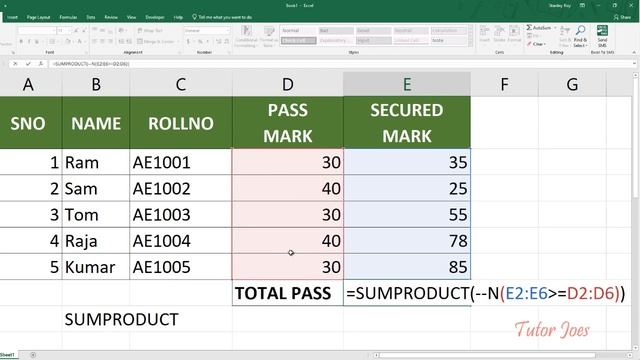Open Format as Table gallery
This screenshot has width=640, height=360.
pos(269,36)
